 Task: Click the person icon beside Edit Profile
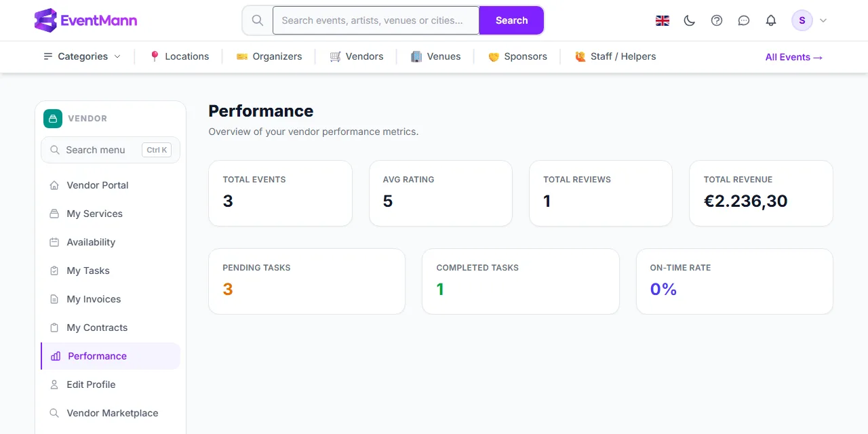pos(54,384)
